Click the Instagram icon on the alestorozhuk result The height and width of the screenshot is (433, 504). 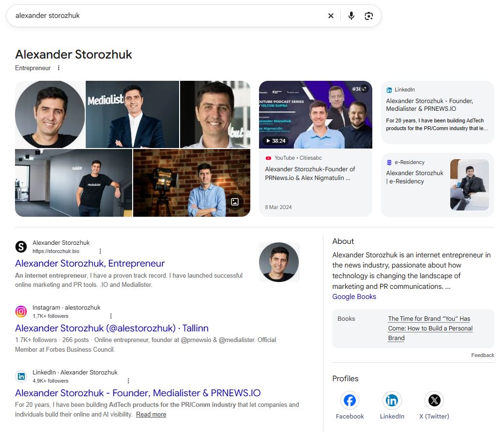(x=21, y=312)
